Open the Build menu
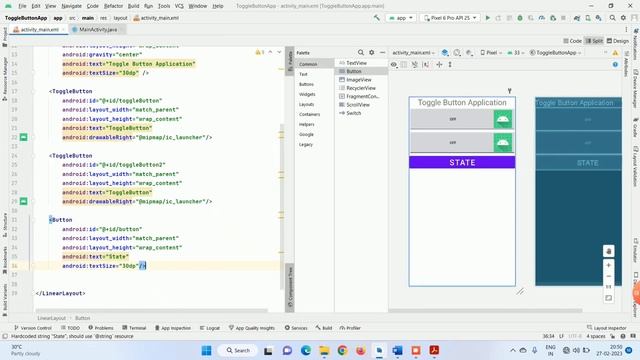Image resolution: width=640 pixels, height=360 pixels. pyautogui.click(x=133, y=6)
